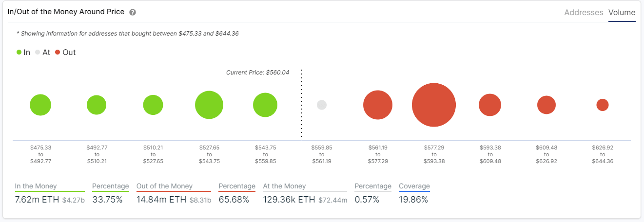
Task: Click the green bubble for $475.33 to $492.77
Action: click(x=40, y=105)
